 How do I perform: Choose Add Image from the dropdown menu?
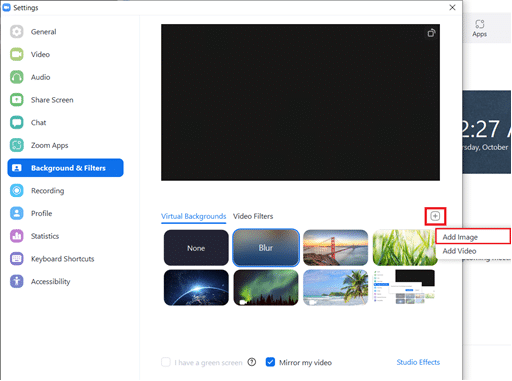(x=473, y=237)
